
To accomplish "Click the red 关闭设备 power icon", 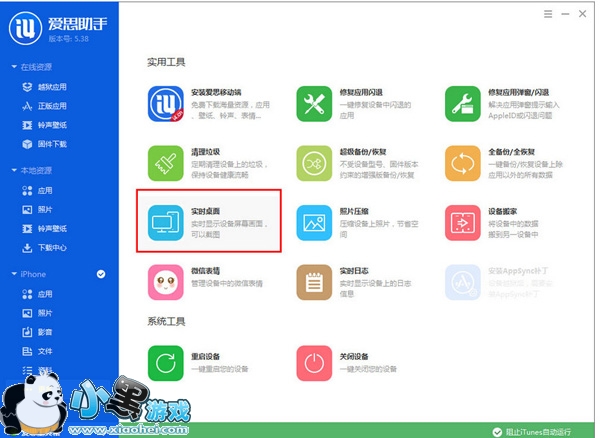I will tap(314, 363).
